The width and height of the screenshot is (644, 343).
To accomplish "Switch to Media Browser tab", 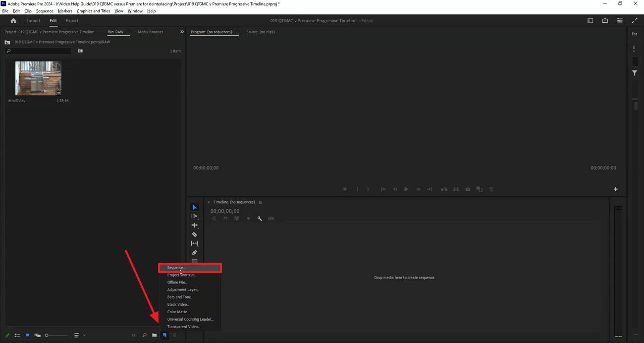I will click(150, 32).
